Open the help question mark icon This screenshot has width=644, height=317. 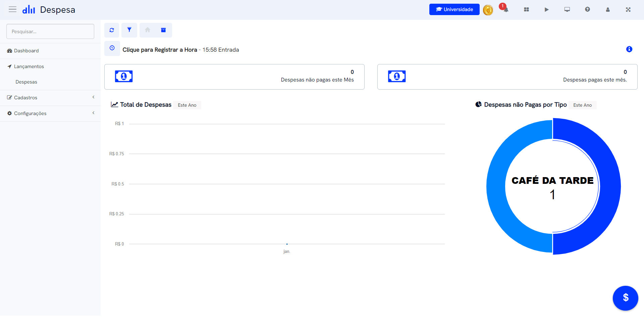[x=587, y=9]
